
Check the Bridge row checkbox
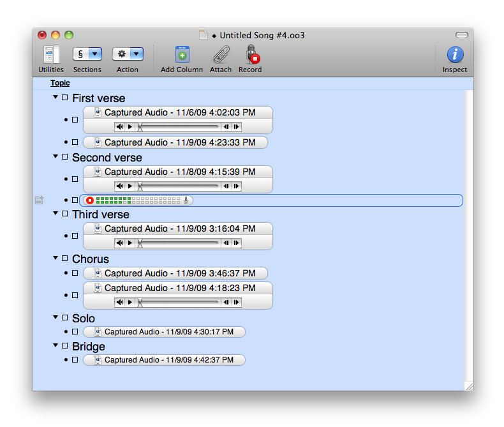(65, 346)
